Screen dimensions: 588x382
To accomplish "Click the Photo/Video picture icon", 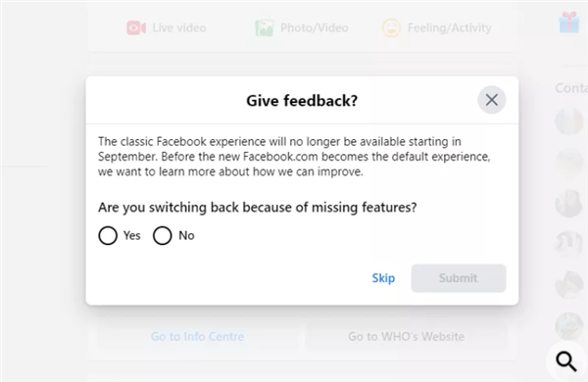I will click(265, 27).
